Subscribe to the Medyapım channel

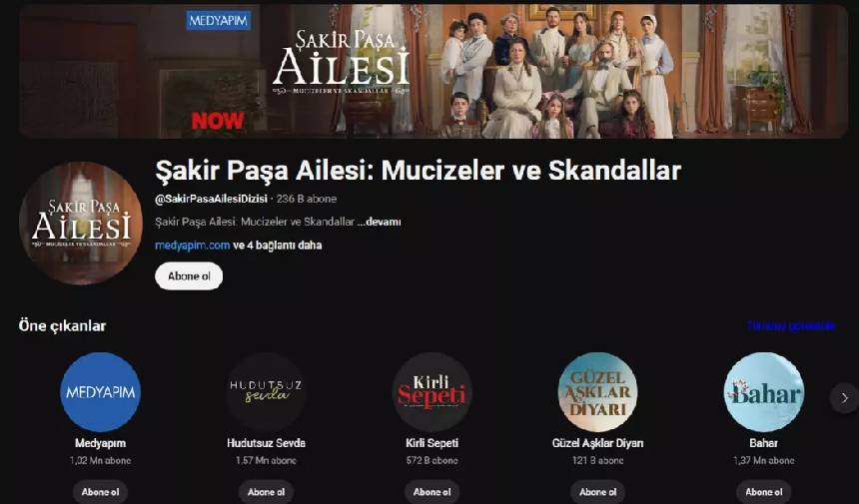(x=100, y=492)
